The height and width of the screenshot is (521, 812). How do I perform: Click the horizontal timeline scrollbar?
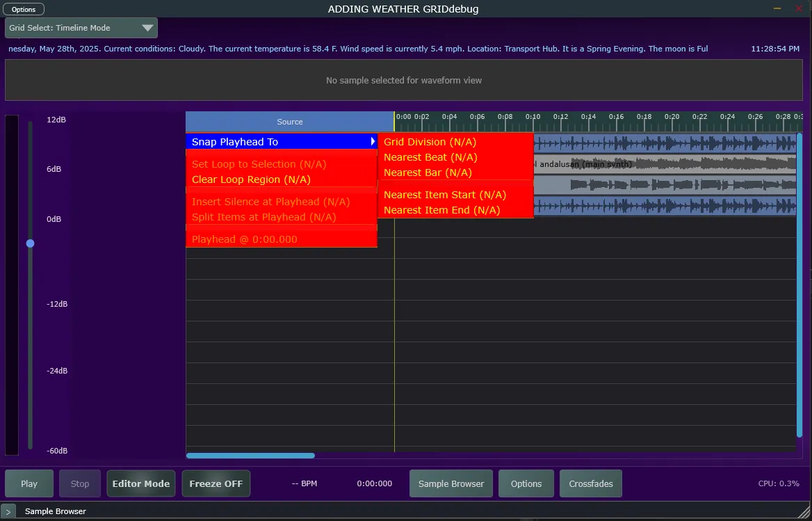[x=250, y=456]
